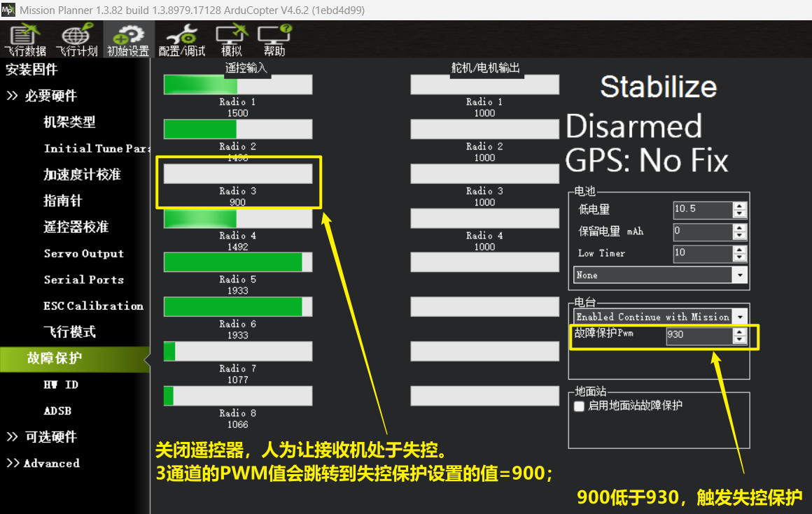Select 飞行模式 in the sidebar
Image resolution: width=812 pixels, height=514 pixels.
(x=69, y=331)
